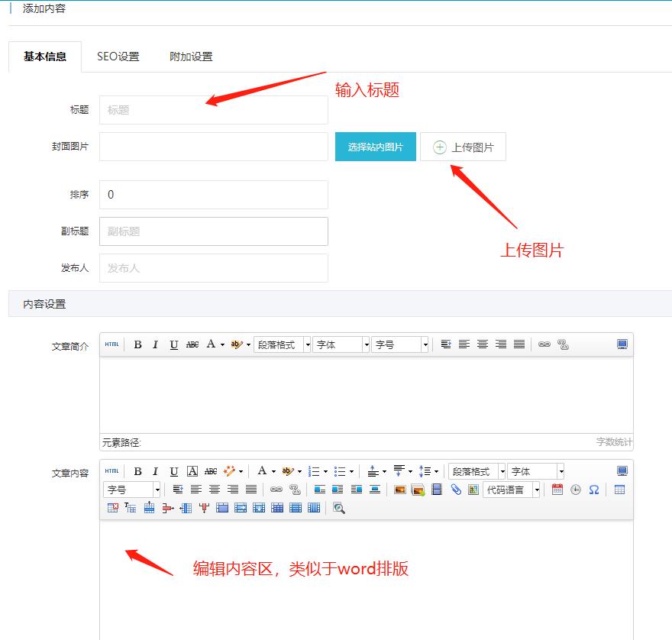Add attachment with the paperclip icon

tap(456, 490)
